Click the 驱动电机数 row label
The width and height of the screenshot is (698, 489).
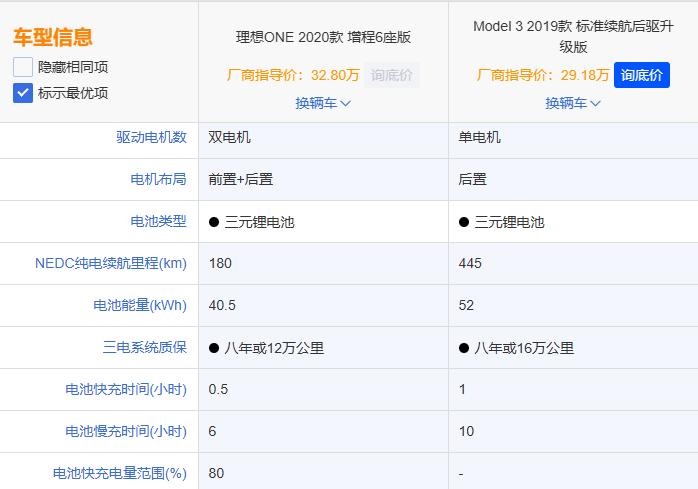tap(151, 137)
